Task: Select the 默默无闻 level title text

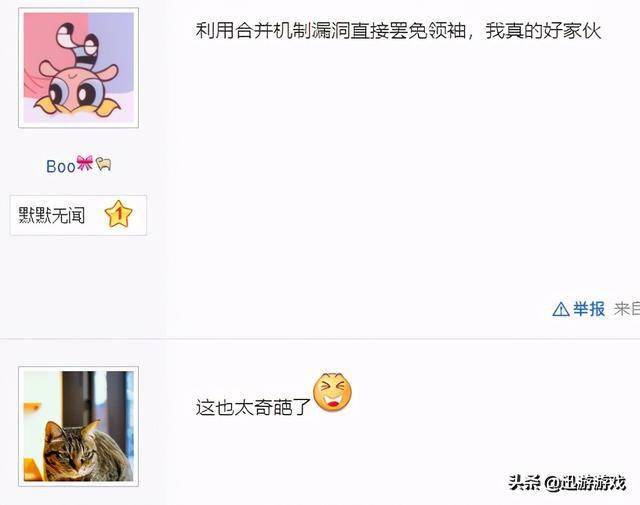Action: click(x=52, y=215)
